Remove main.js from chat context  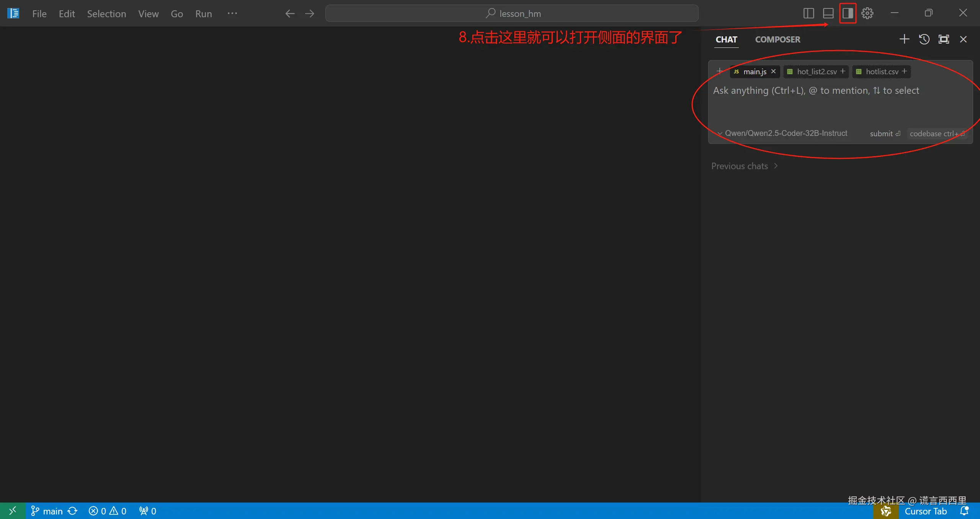pyautogui.click(x=773, y=72)
